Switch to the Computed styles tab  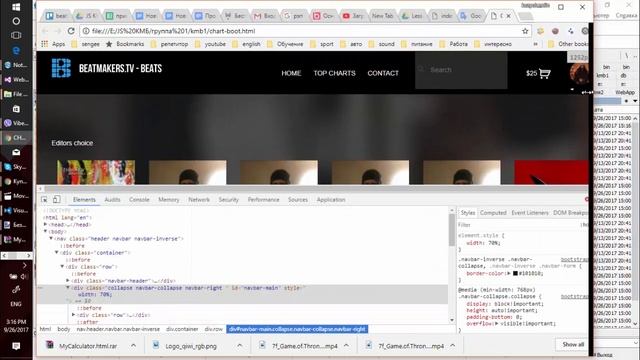tap(493, 213)
